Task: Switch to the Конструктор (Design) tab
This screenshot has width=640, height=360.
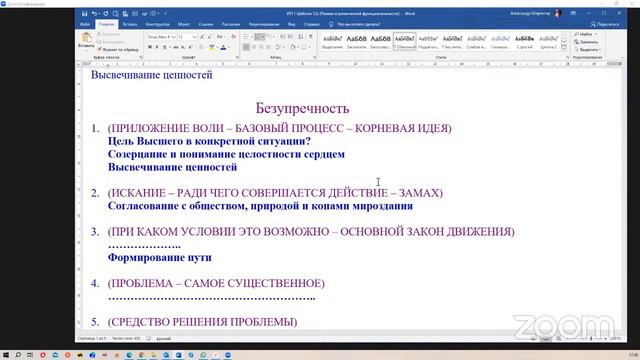Action: [x=158, y=24]
